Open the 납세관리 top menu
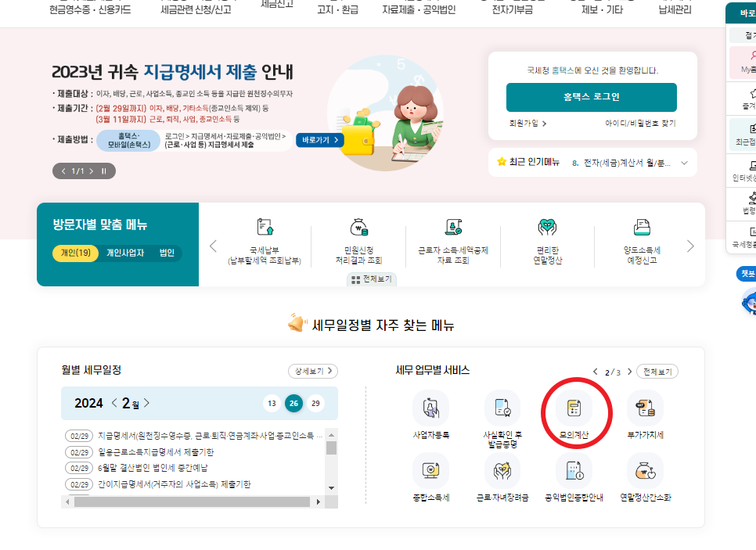 675,9
